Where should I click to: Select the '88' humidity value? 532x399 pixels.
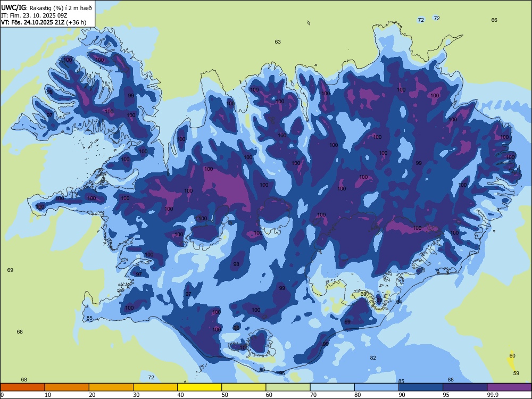click(451, 380)
